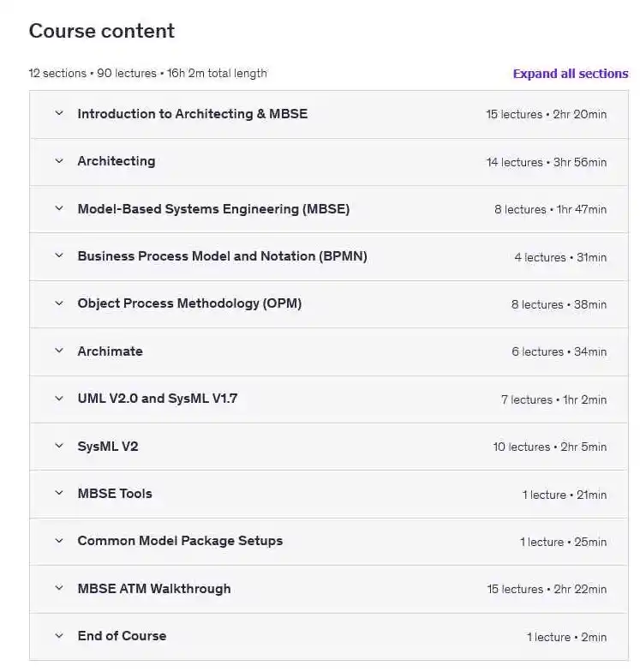The width and height of the screenshot is (640, 672).
Task: Open the Architecting section title
Action: [x=117, y=161]
